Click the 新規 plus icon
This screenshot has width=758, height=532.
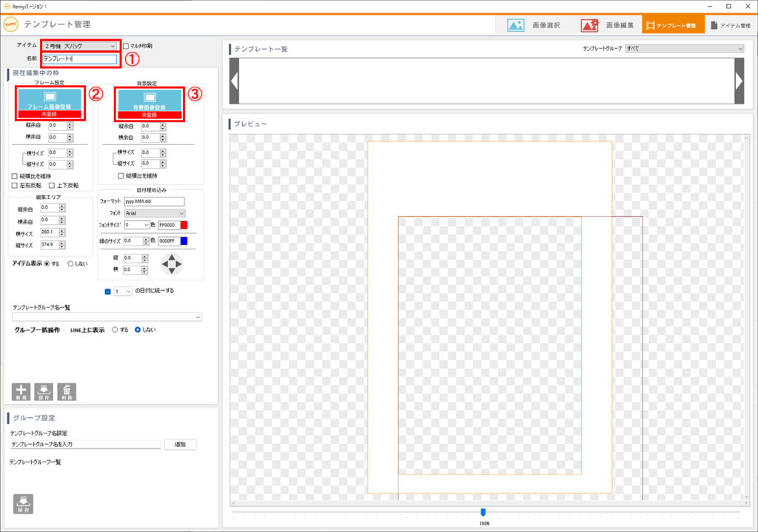pos(21,391)
